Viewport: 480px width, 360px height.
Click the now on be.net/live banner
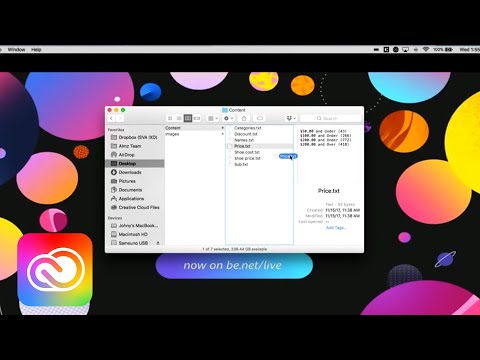[x=234, y=265]
